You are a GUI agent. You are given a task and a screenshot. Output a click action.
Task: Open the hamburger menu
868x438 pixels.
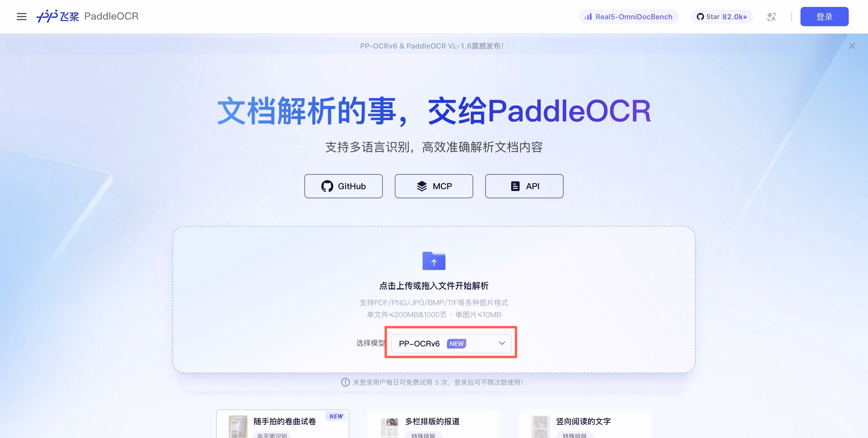pyautogui.click(x=22, y=16)
